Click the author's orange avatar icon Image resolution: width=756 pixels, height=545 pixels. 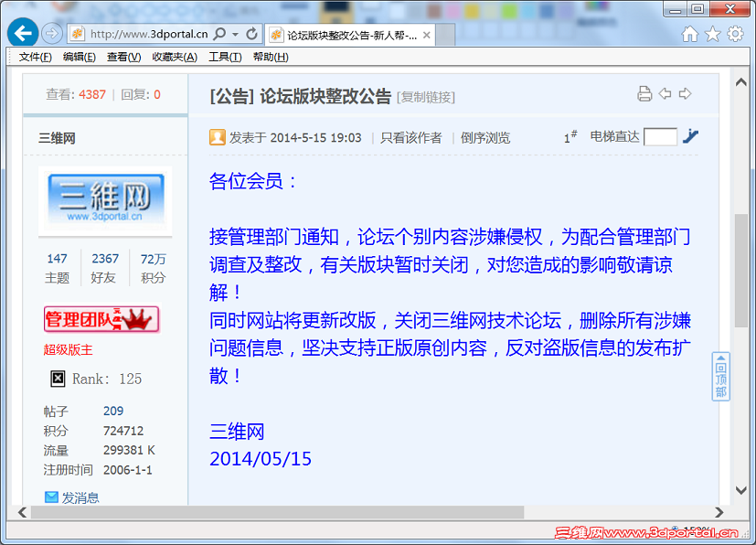point(217,135)
